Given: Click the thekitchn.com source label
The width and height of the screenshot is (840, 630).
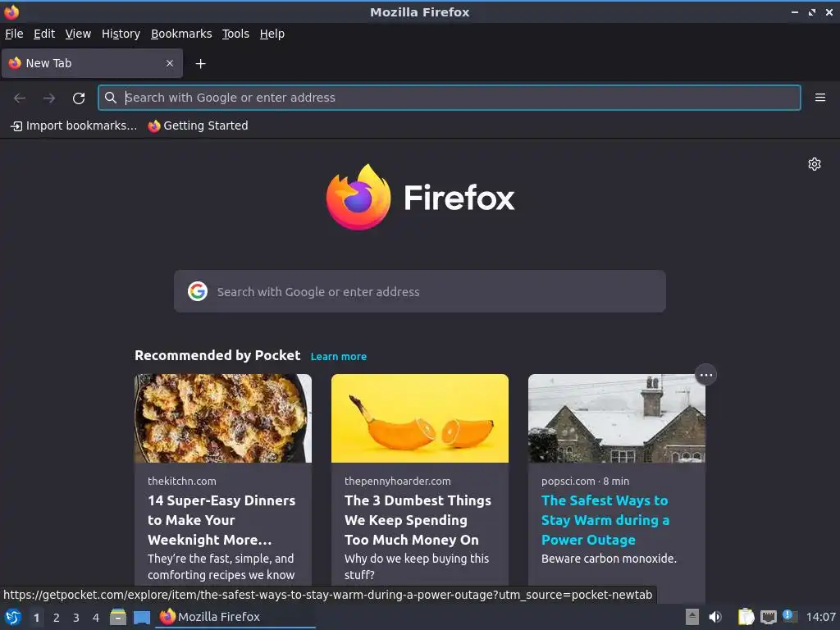Looking at the screenshot, I should tap(182, 481).
